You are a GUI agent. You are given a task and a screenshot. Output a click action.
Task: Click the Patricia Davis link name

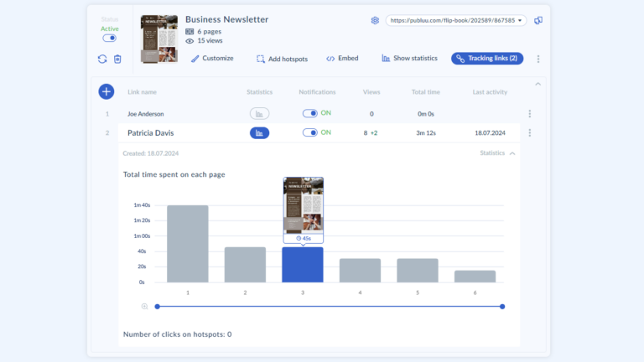pyautogui.click(x=151, y=133)
